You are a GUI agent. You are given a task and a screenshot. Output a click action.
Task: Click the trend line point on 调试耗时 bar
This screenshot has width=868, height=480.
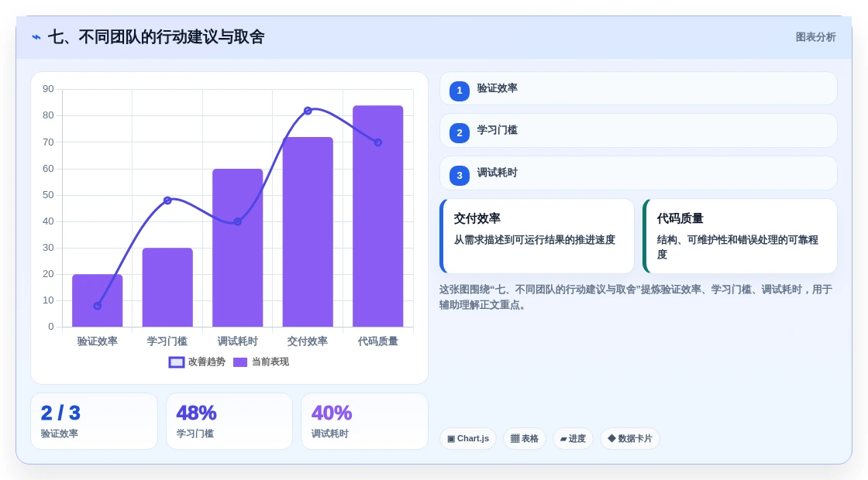pos(237,221)
